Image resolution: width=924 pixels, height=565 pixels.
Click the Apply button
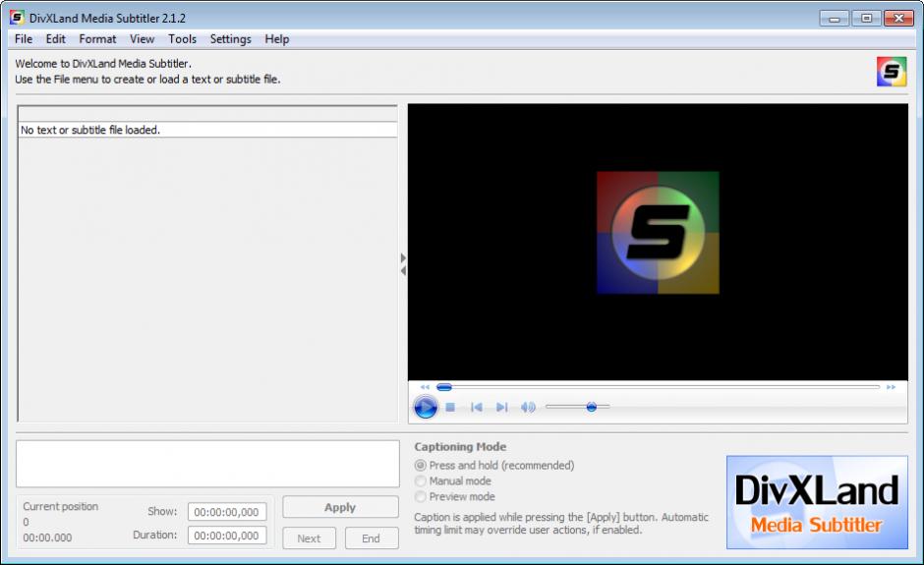click(x=340, y=507)
